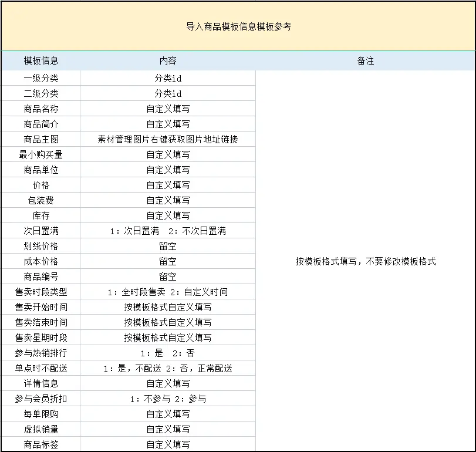476x452 pixels.
Task: Select the 成本价格 cell
Action: click(x=41, y=261)
